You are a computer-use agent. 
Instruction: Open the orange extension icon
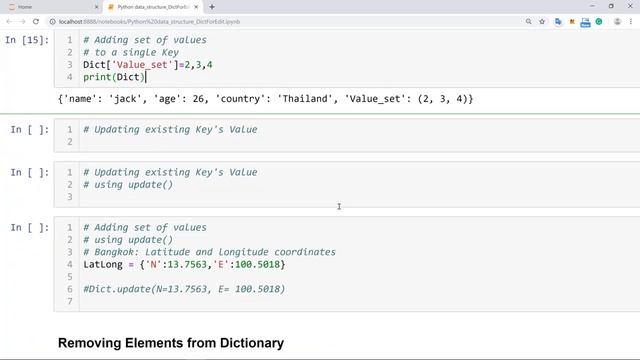(572, 22)
